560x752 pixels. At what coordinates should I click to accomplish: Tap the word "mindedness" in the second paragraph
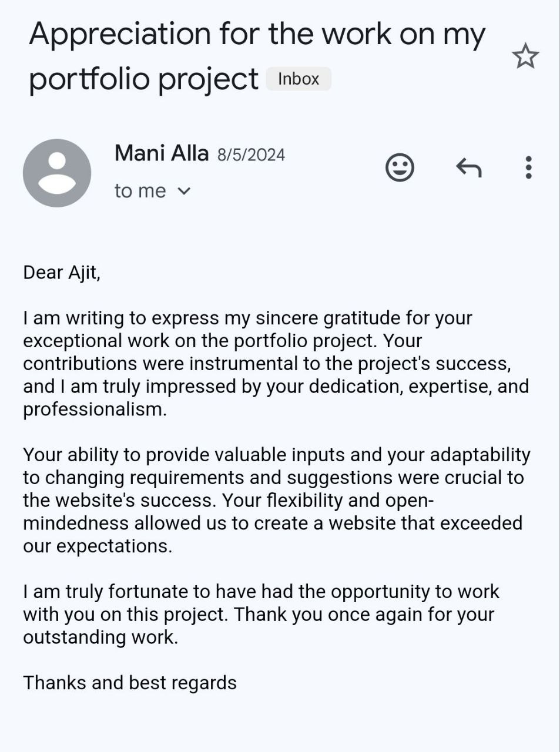[x=76, y=523]
